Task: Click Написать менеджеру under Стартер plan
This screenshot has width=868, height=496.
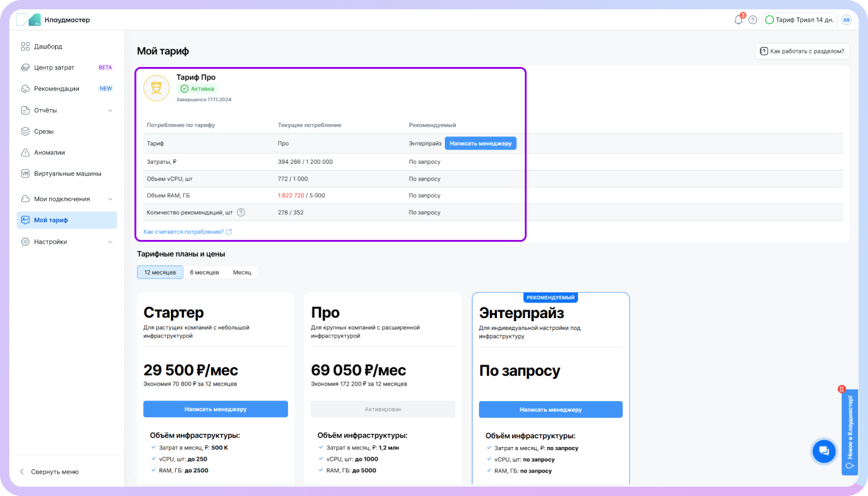Action: [x=216, y=409]
